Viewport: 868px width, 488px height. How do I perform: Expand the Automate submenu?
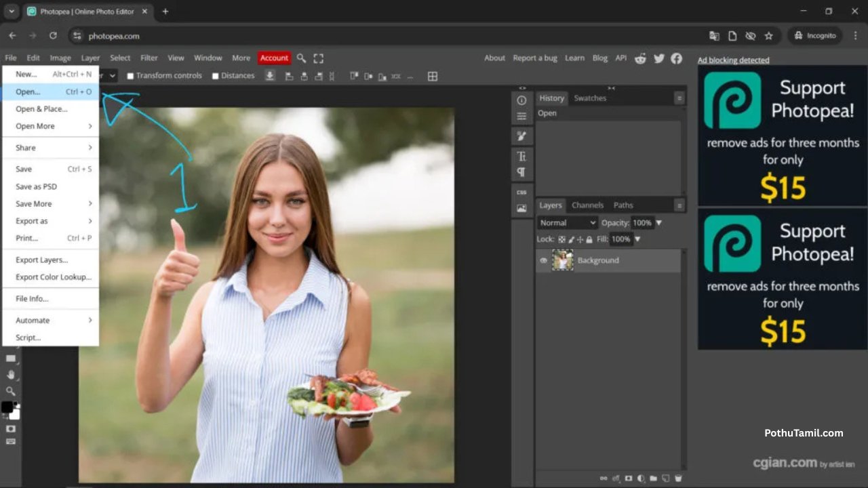[51, 320]
